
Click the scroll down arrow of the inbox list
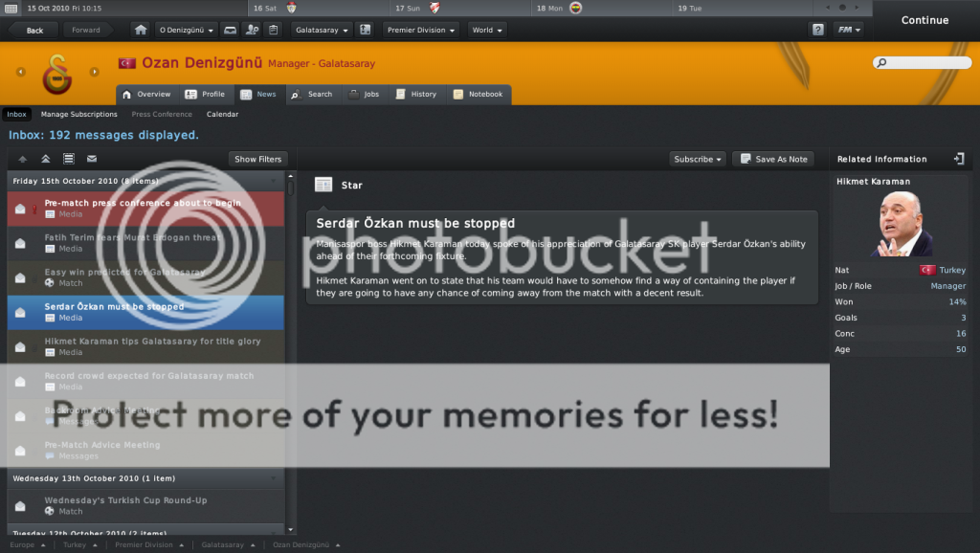[x=291, y=530]
